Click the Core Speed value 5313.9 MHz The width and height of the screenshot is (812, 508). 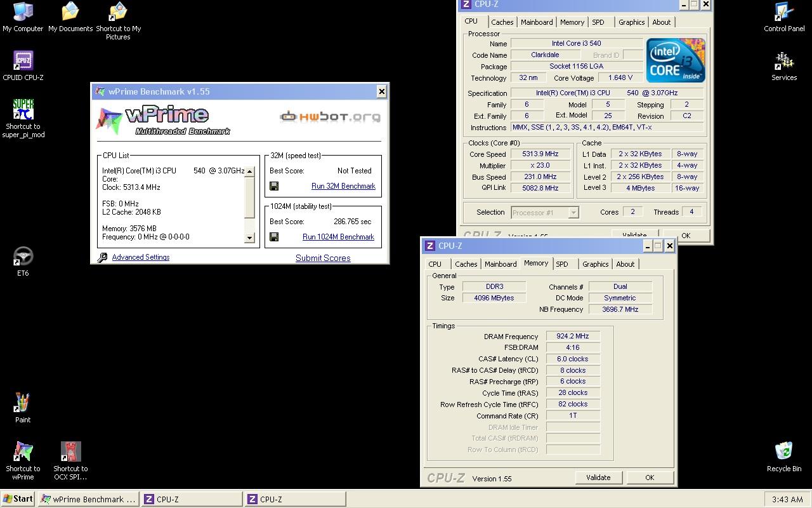(x=540, y=154)
